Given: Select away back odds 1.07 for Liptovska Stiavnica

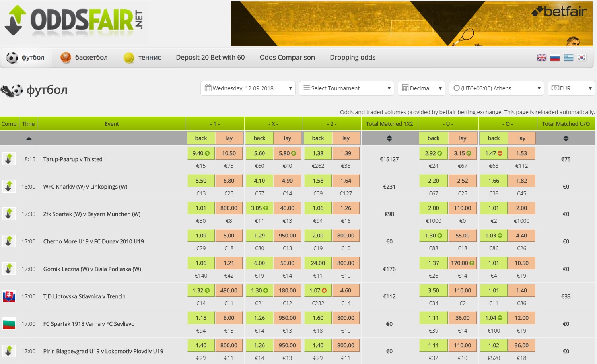Looking at the screenshot, I should (x=318, y=290).
